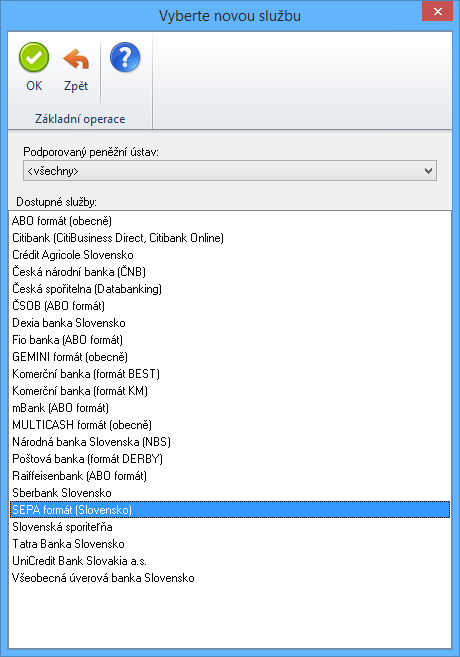Image resolution: width=460 pixels, height=657 pixels.
Task: Confirm with the green OK checkmark icon
Action: pos(34,57)
